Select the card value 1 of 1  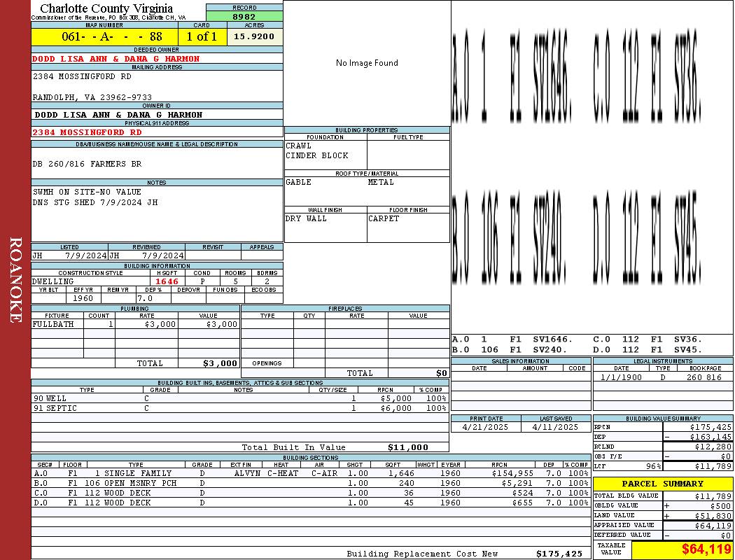point(202,36)
